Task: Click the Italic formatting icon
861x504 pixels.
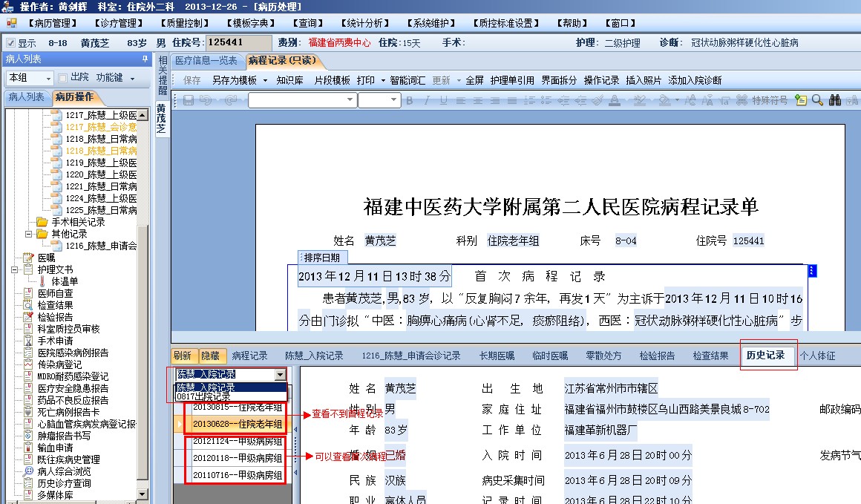Action: click(426, 100)
